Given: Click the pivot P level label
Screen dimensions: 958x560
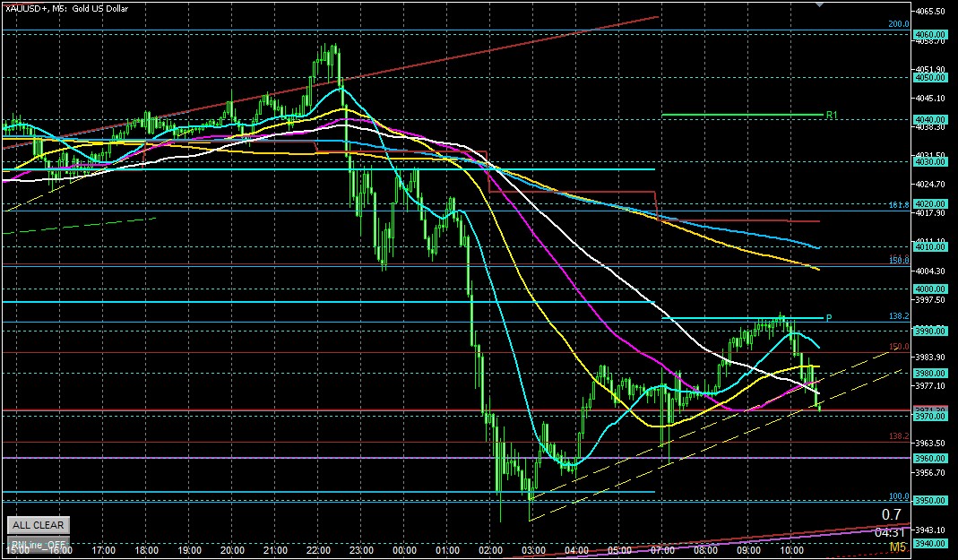Looking at the screenshot, I should click(x=829, y=318).
